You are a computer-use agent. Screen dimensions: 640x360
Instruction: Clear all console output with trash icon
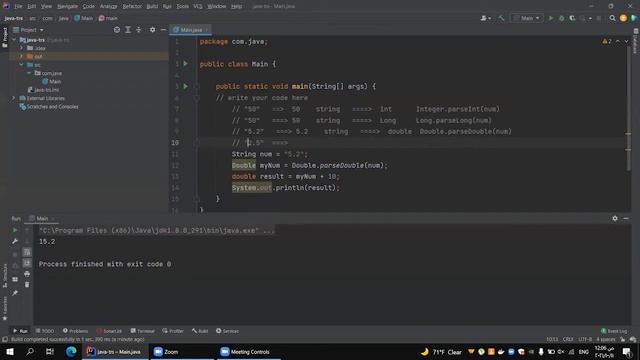point(27,284)
